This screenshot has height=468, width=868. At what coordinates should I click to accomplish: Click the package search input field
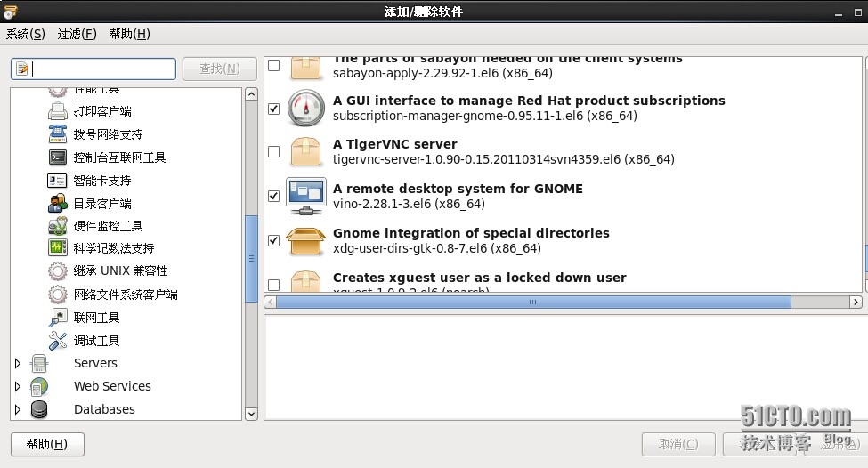click(93, 69)
